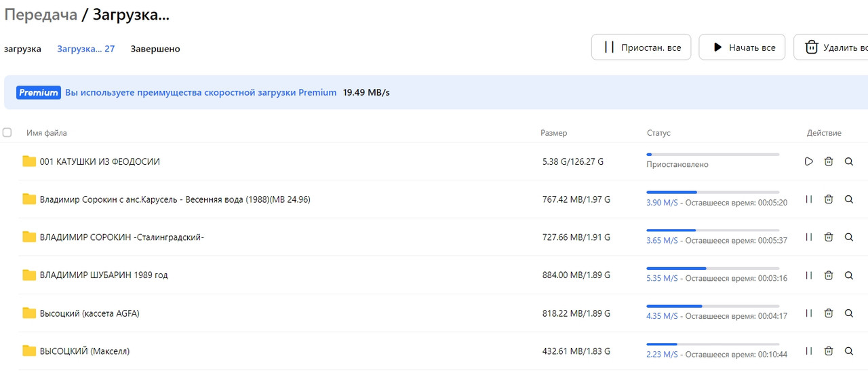Click the Premium speed download banner text
This screenshot has width=868, height=373.
(x=201, y=93)
